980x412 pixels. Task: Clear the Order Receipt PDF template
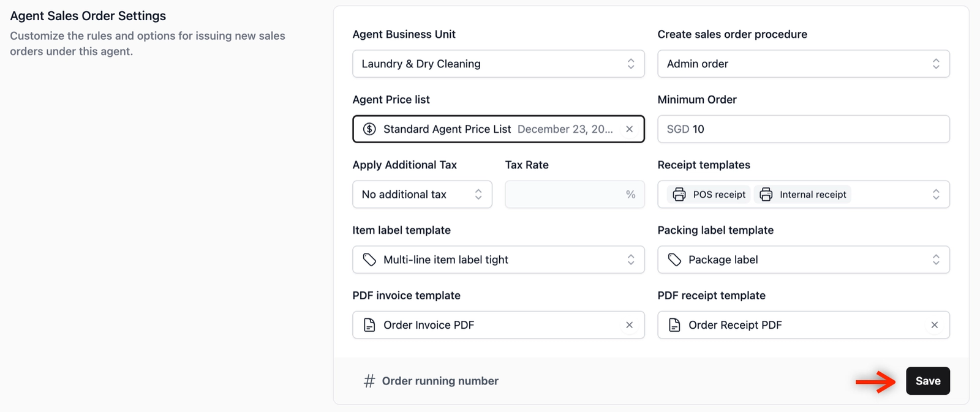(934, 325)
